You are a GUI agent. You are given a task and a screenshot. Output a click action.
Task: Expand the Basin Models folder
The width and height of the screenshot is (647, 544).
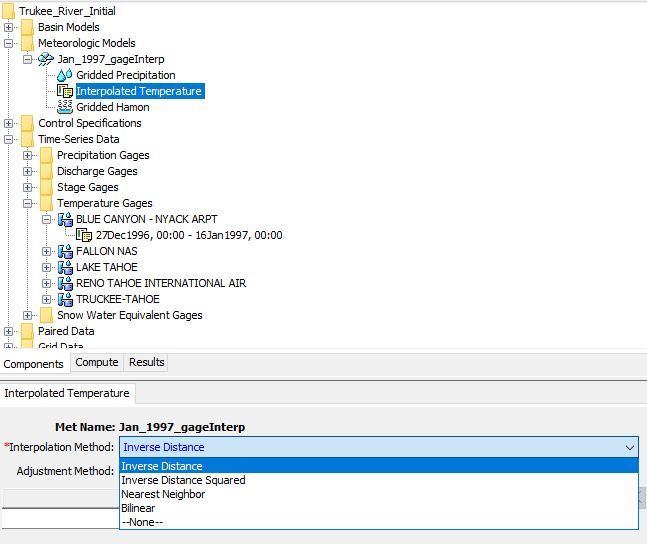click(9, 27)
